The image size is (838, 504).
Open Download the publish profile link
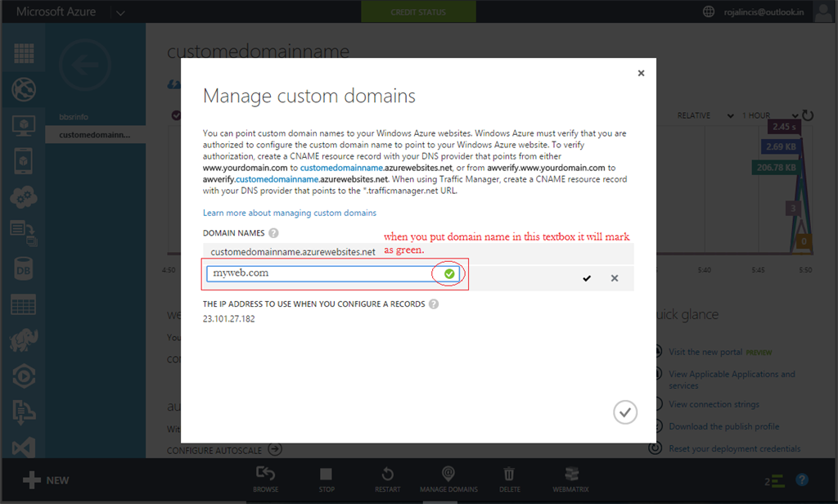pyautogui.click(x=723, y=426)
